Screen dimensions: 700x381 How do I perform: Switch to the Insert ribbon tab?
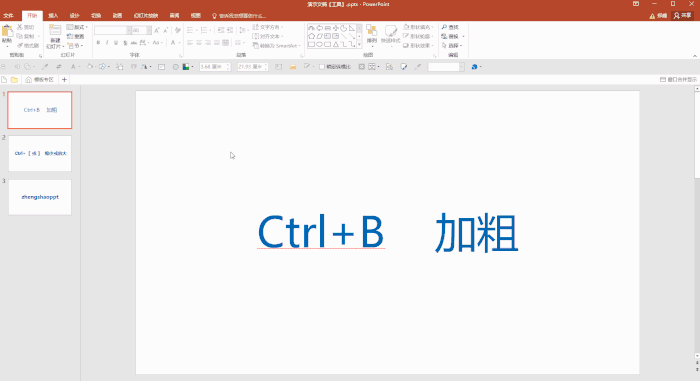tap(53, 16)
